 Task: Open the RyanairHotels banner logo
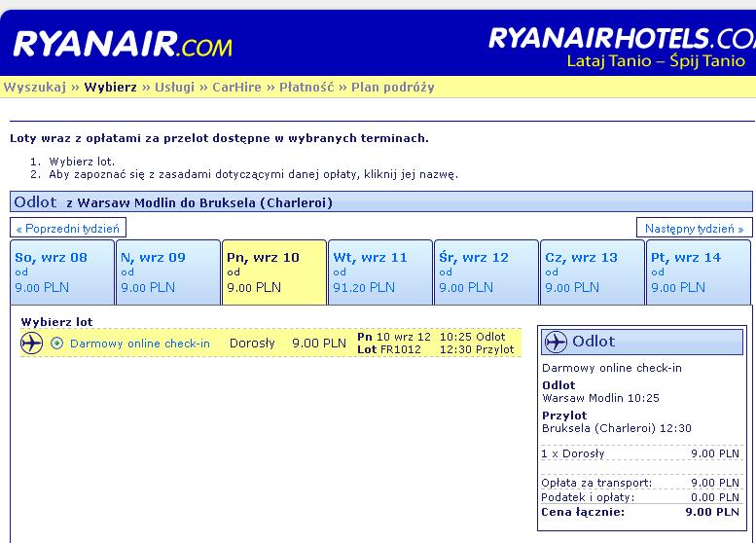(x=622, y=48)
